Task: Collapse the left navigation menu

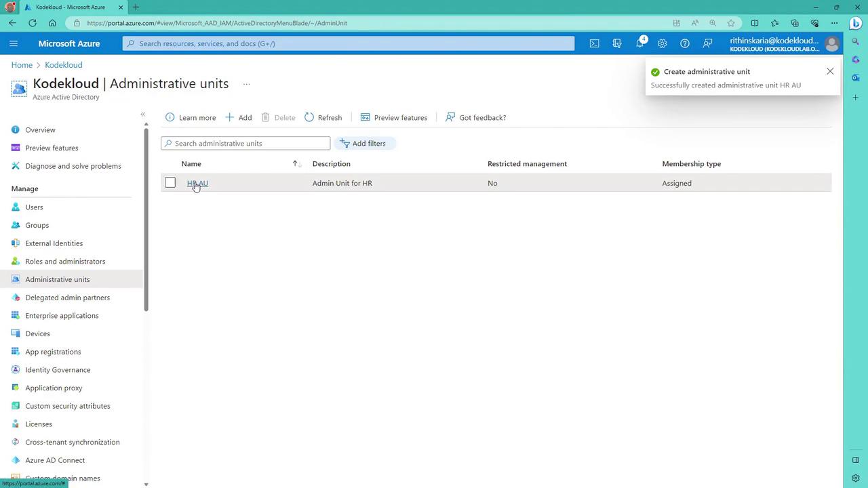Action: coord(143,114)
